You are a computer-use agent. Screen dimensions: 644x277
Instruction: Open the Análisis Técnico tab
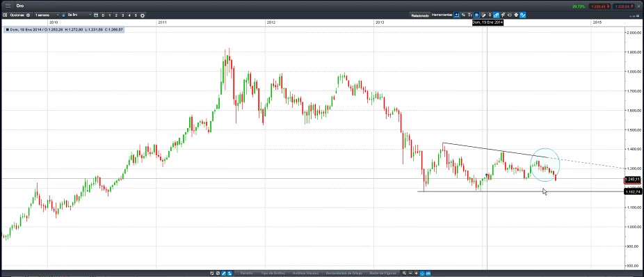pos(305,273)
